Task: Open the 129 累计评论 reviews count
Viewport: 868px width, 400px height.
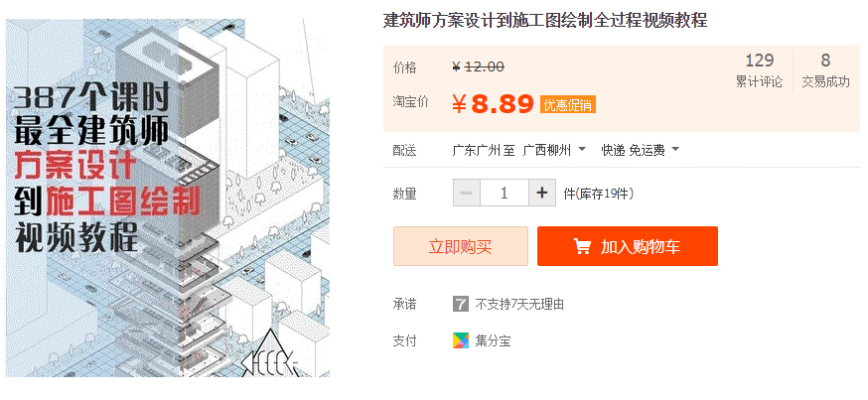Action: tap(759, 70)
